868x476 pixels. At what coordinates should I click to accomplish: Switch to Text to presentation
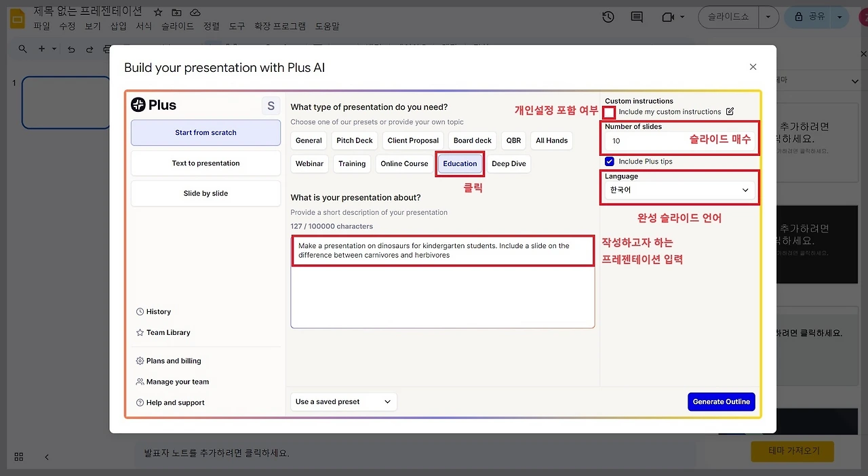205,163
